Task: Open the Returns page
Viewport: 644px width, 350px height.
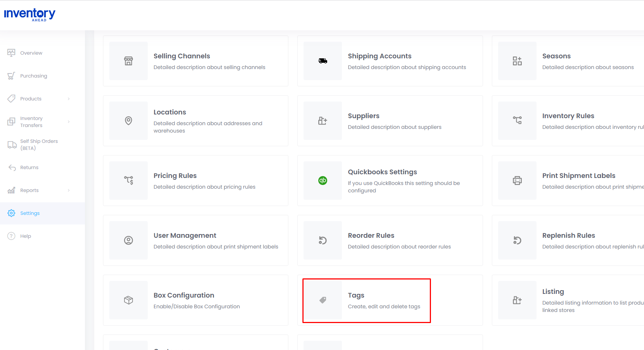Action: 29,167
